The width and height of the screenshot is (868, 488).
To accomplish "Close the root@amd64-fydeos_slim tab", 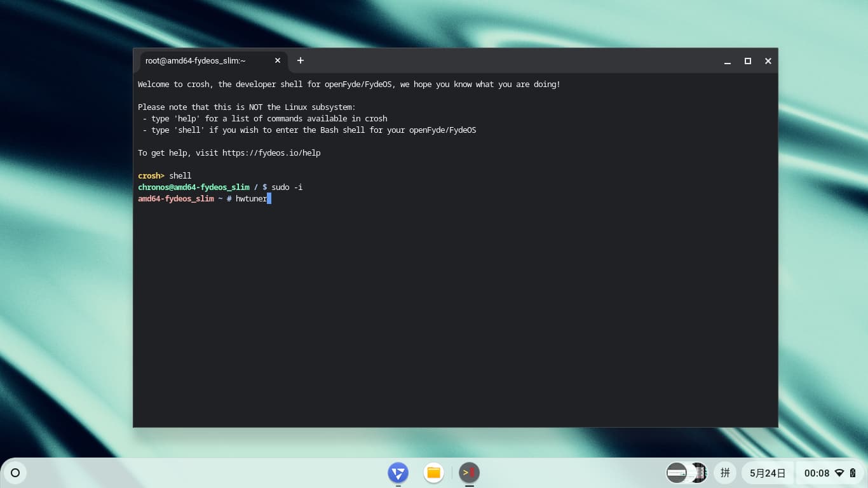I will (278, 60).
